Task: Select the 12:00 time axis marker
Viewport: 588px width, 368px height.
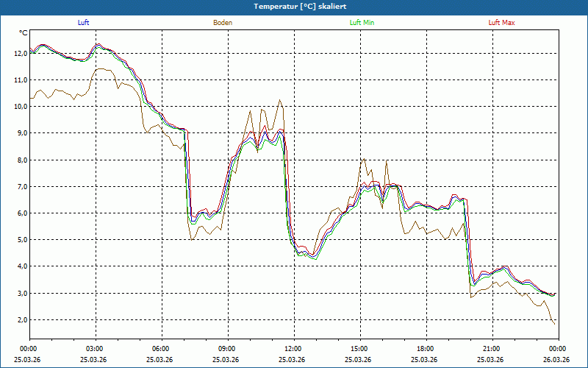Action: coord(293,349)
